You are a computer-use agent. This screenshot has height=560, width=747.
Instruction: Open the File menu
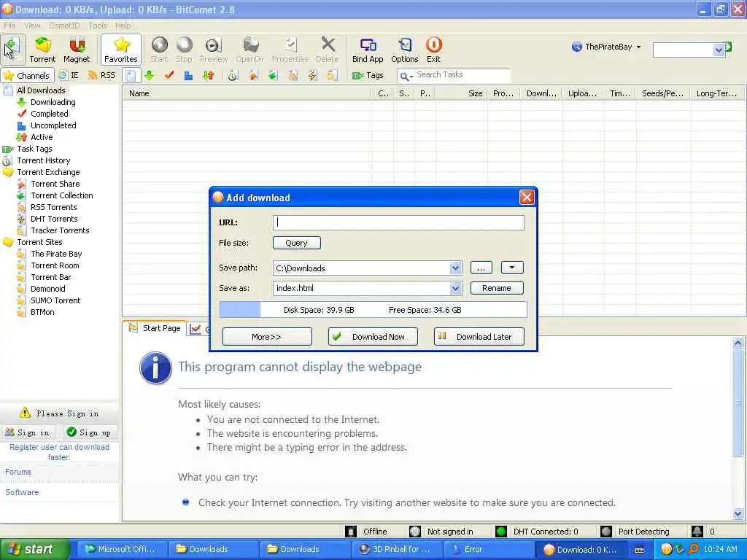[9, 26]
